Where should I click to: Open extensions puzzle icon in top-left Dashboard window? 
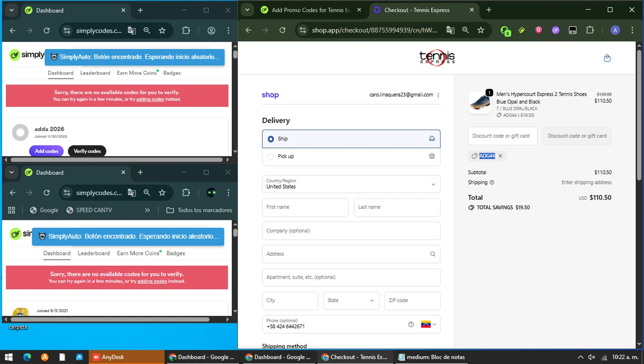tap(186, 31)
